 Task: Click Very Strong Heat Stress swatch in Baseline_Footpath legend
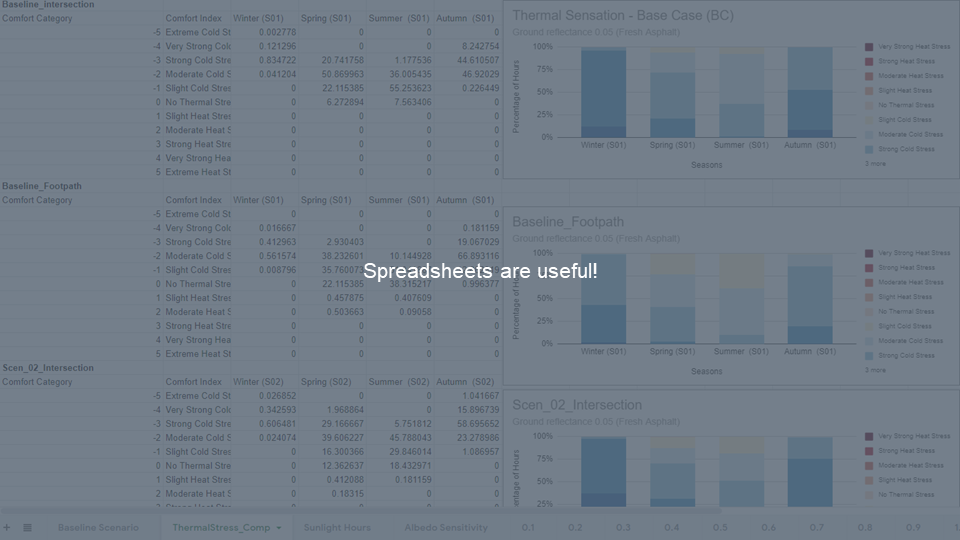(x=869, y=253)
